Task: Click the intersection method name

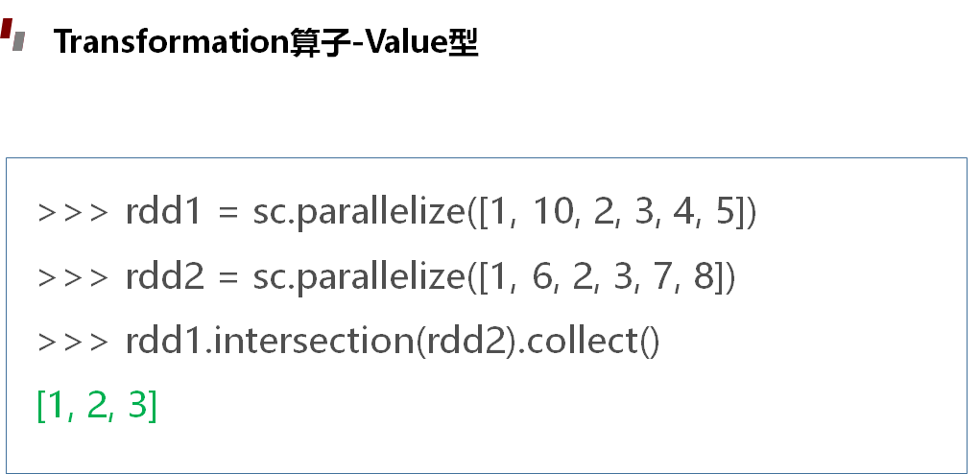Action: [316, 342]
